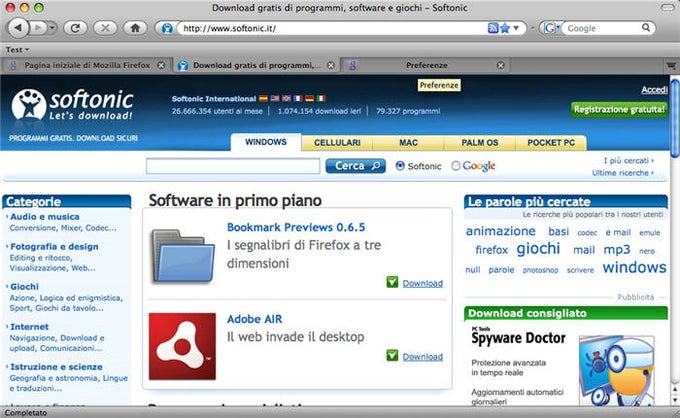
Task: Switch to Pagina iniziale di Mozilla Firefox tab
Action: pos(87,65)
